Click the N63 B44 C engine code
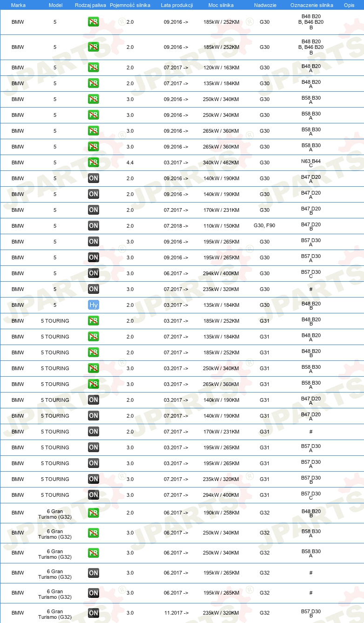 pyautogui.click(x=311, y=163)
